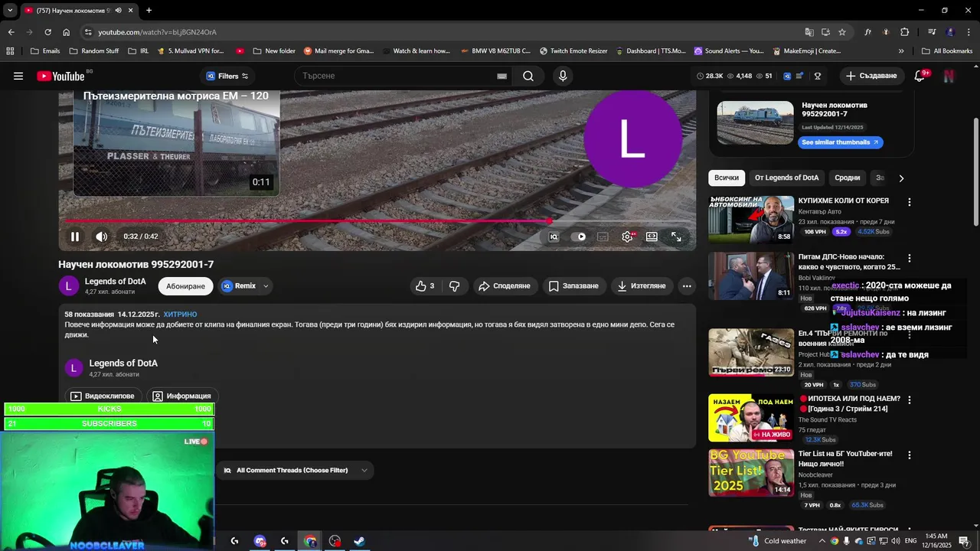Seek on the red video progress bar
The image size is (980, 551).
378,221
